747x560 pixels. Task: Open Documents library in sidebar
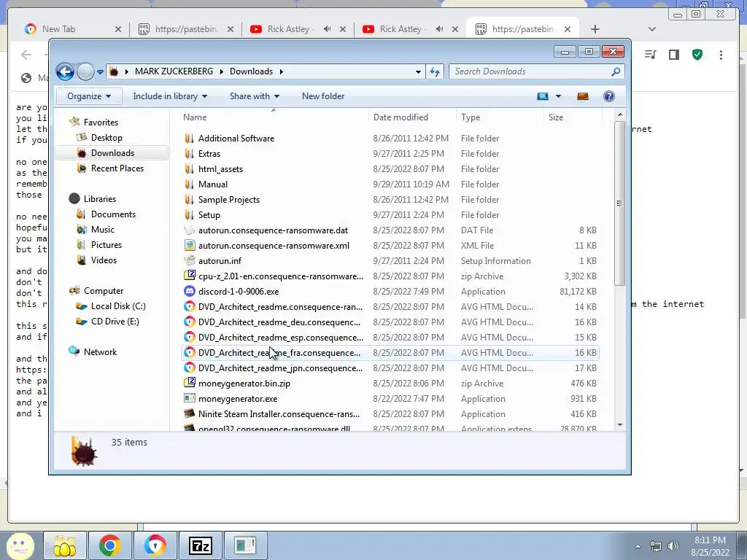tap(113, 214)
